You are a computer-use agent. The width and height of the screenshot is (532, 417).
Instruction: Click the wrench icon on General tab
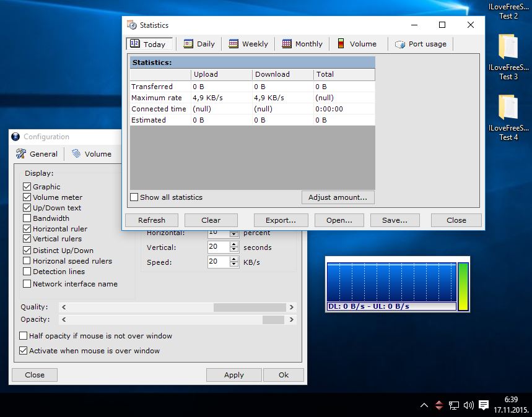click(21, 154)
